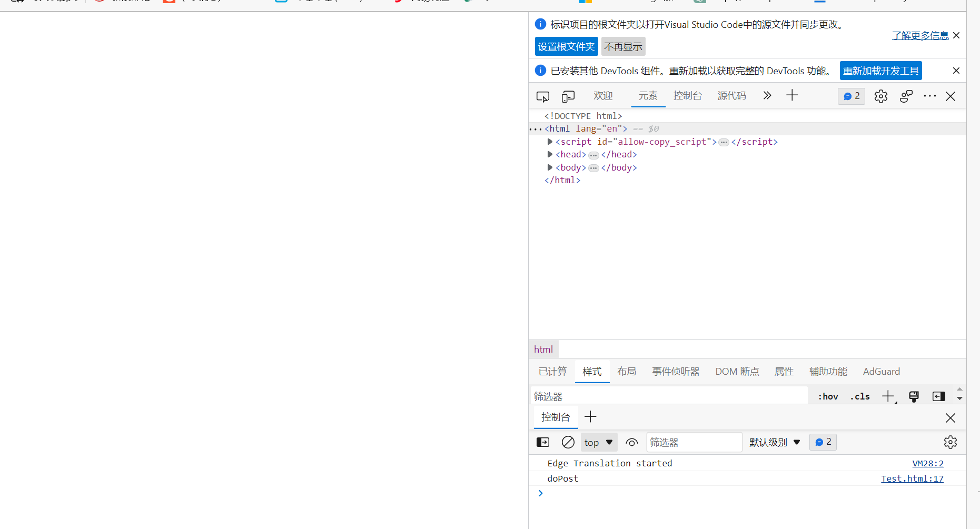This screenshot has width=980, height=529.
Task: Focus the console 筛选器 input
Action: point(694,442)
